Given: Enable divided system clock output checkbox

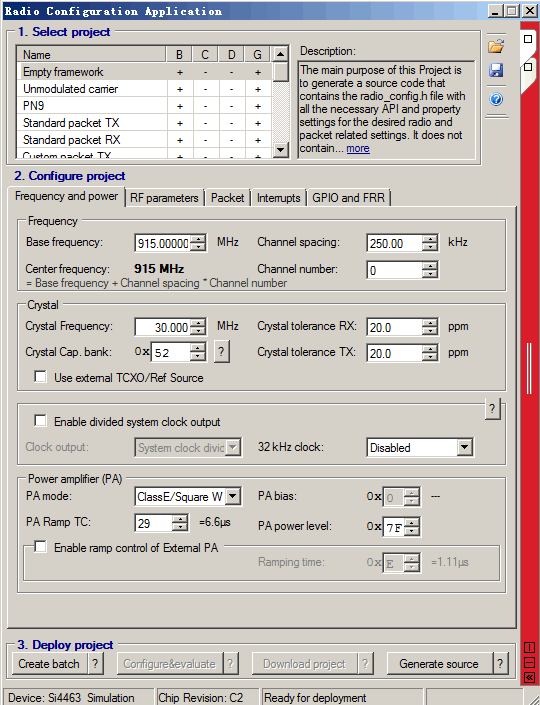Looking at the screenshot, I should [40, 420].
